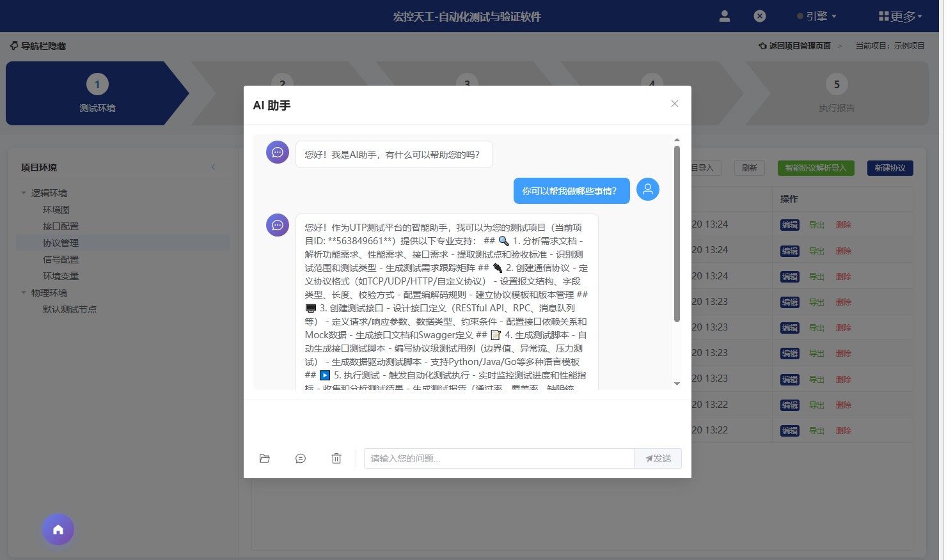Click the green 智能协议解析导入 button

coord(816,167)
